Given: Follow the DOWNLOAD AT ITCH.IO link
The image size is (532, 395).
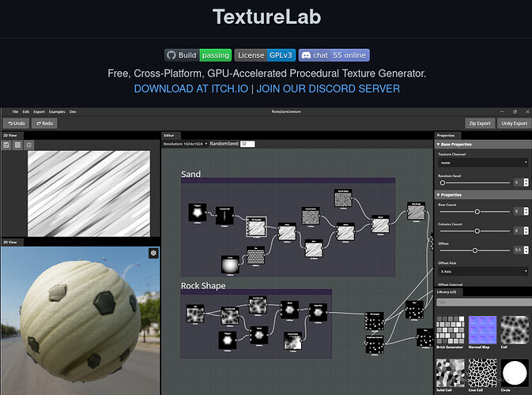Looking at the screenshot, I should pyautogui.click(x=191, y=88).
